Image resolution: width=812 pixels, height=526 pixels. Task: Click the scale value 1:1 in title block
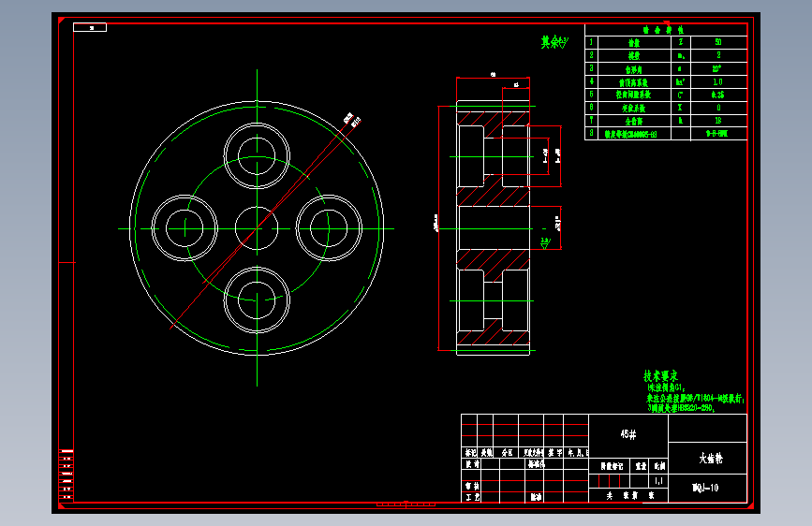[x=658, y=481]
